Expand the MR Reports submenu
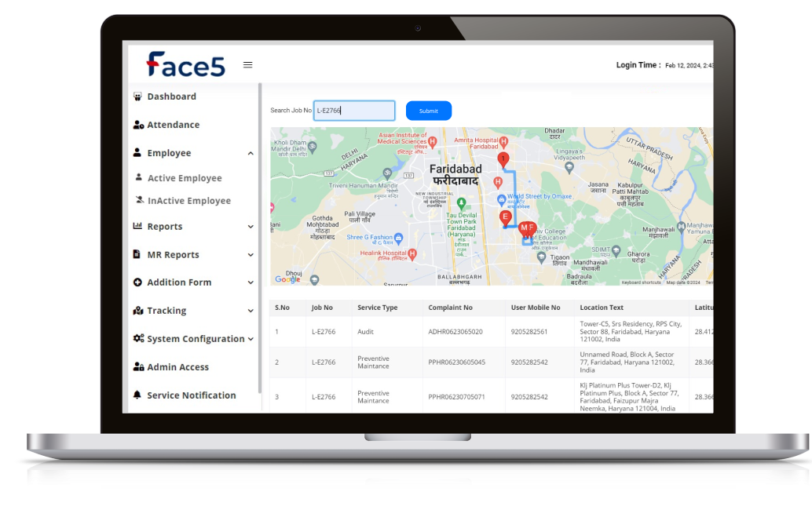This screenshot has height=510, width=812. pyautogui.click(x=251, y=255)
